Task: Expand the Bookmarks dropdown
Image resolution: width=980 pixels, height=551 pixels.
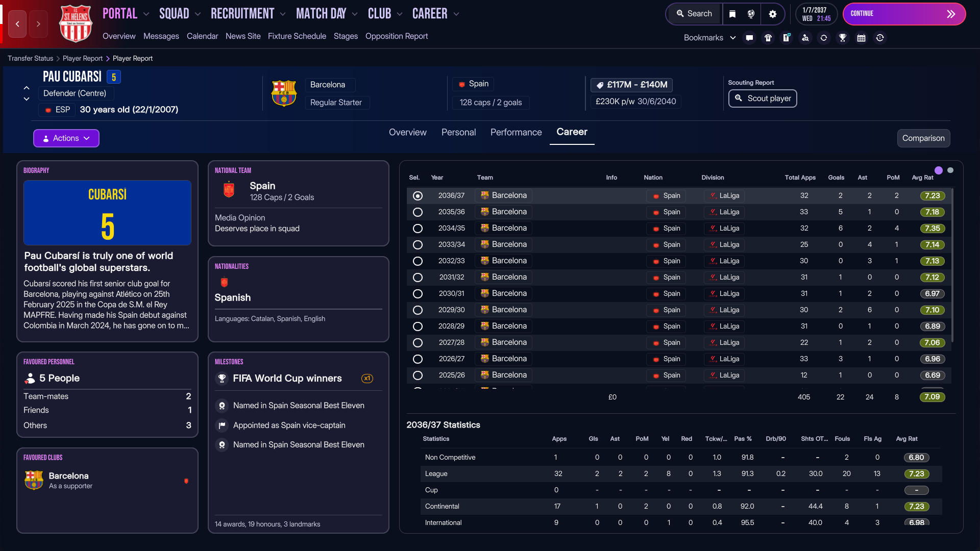Action: [x=709, y=38]
